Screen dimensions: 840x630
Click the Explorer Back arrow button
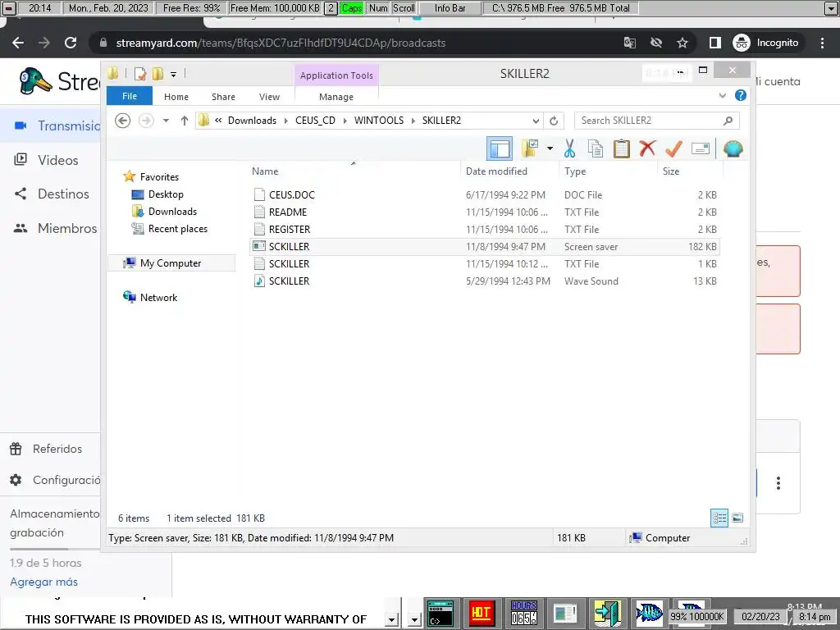click(123, 121)
